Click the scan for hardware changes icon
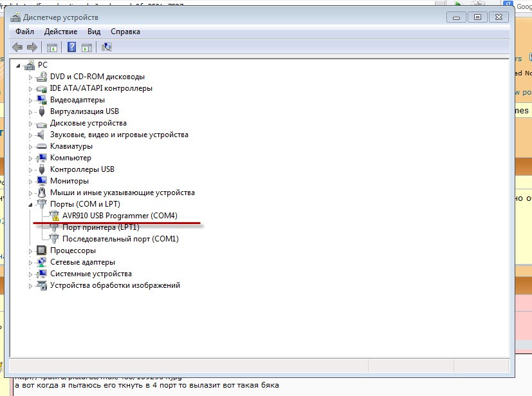 (x=107, y=47)
